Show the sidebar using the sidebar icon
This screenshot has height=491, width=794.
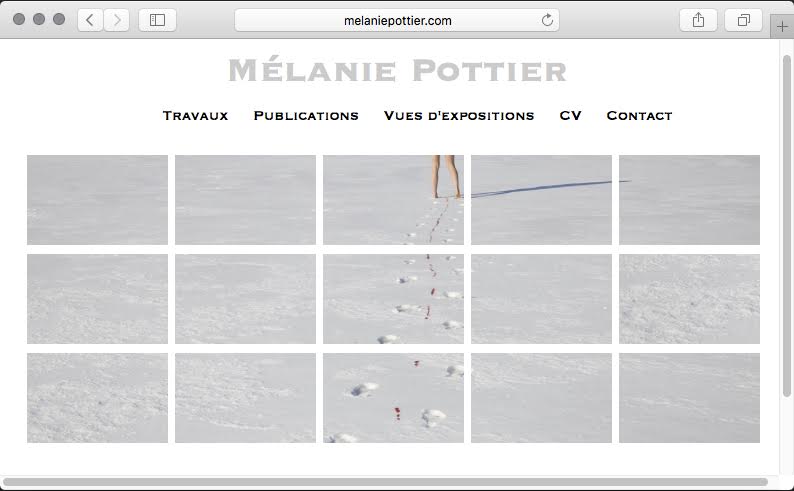[x=157, y=20]
